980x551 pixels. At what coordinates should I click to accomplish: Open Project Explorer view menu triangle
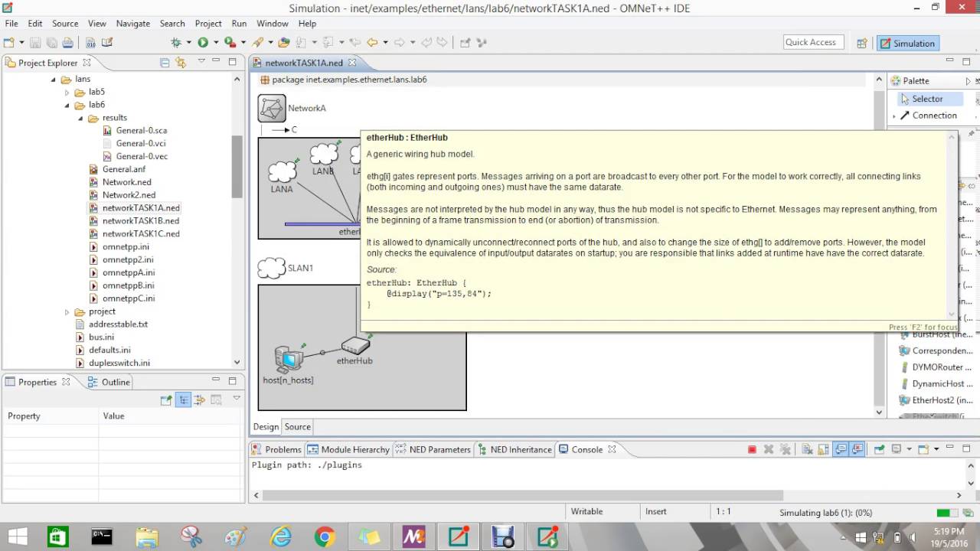[201, 61]
